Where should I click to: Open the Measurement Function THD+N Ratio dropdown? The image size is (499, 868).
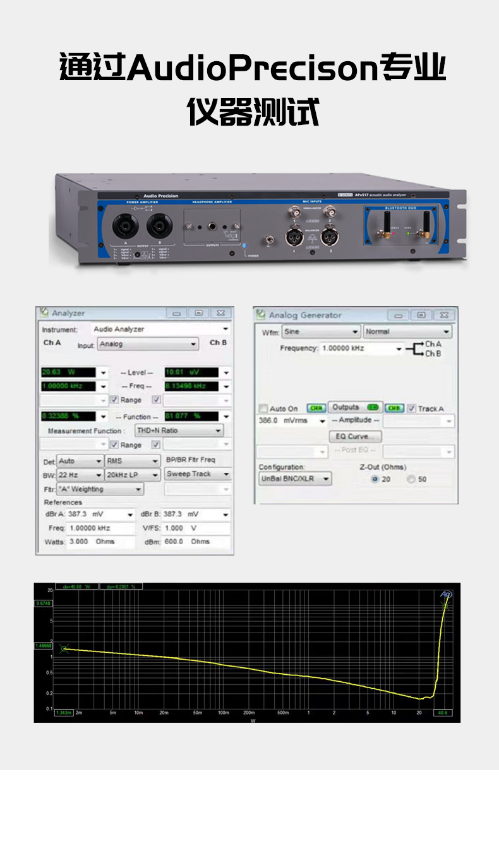(x=179, y=431)
